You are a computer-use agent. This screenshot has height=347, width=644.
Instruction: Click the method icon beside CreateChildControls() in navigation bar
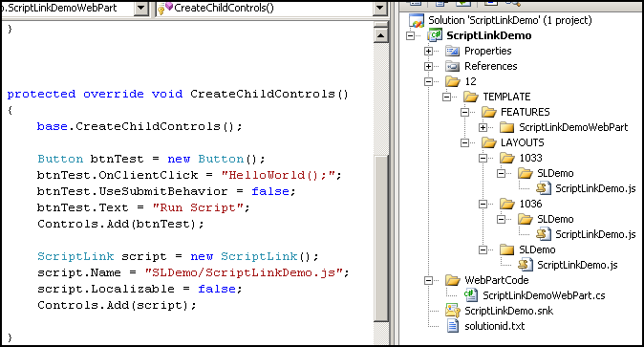(x=164, y=9)
